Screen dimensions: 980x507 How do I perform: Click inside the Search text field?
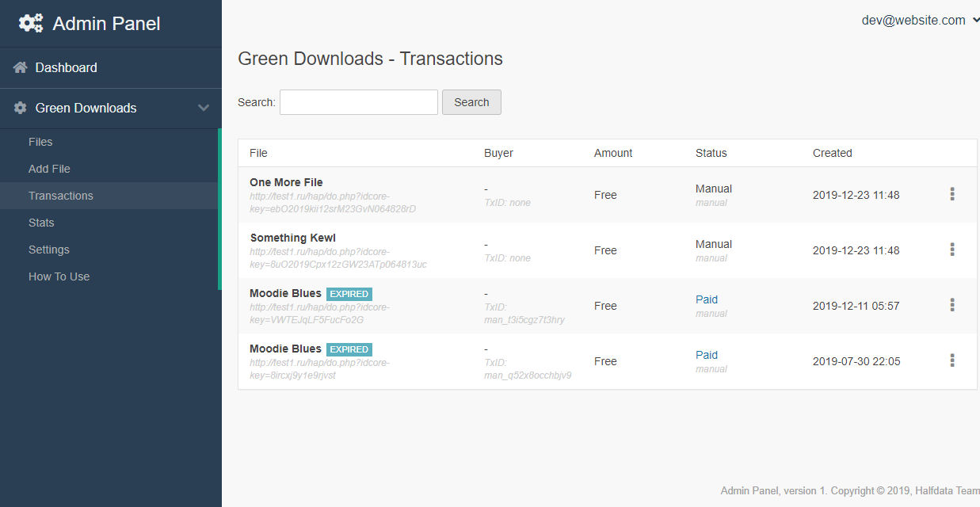point(358,101)
